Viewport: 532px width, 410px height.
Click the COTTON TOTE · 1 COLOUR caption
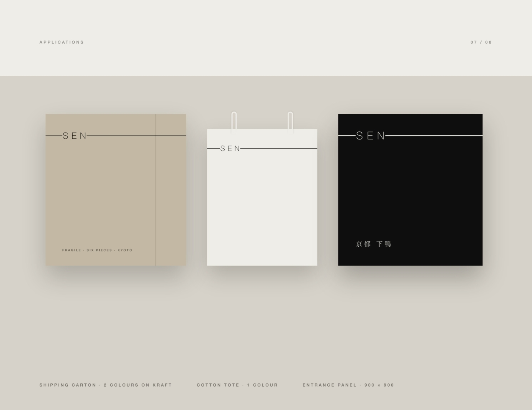(237, 385)
